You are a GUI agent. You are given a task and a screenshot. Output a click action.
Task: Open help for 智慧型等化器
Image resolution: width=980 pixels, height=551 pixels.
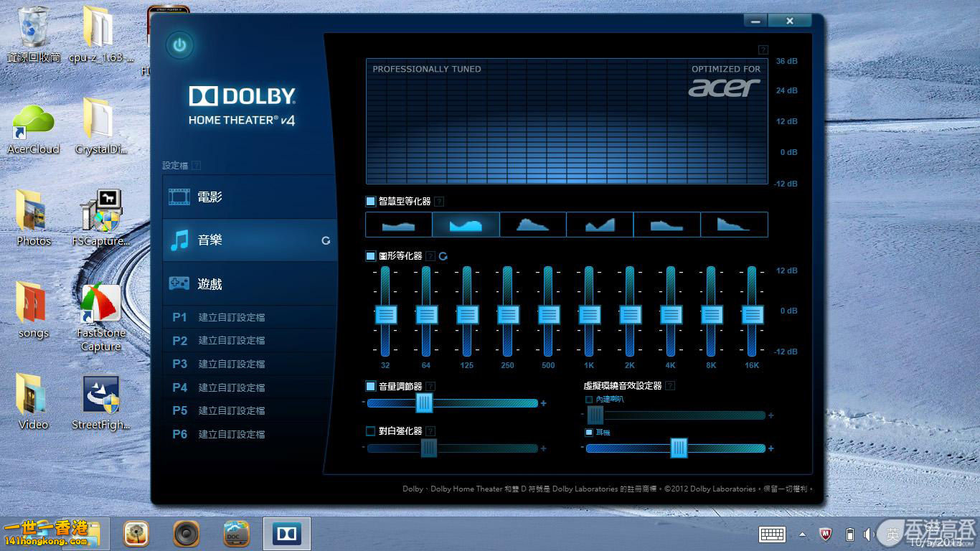(439, 202)
